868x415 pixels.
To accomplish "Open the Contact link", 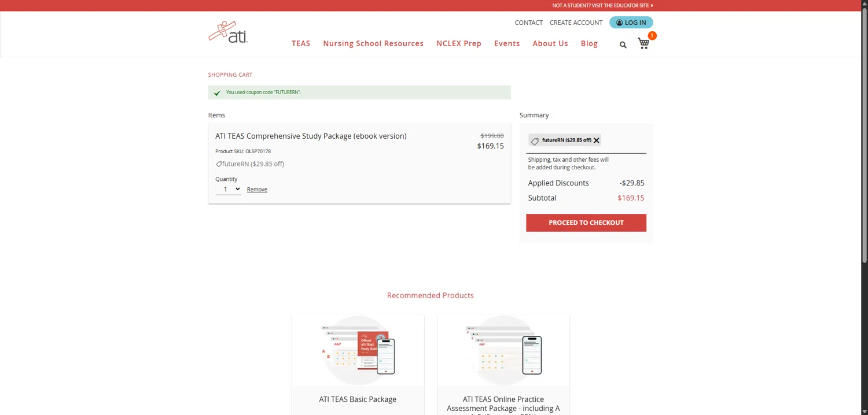I will pos(529,23).
